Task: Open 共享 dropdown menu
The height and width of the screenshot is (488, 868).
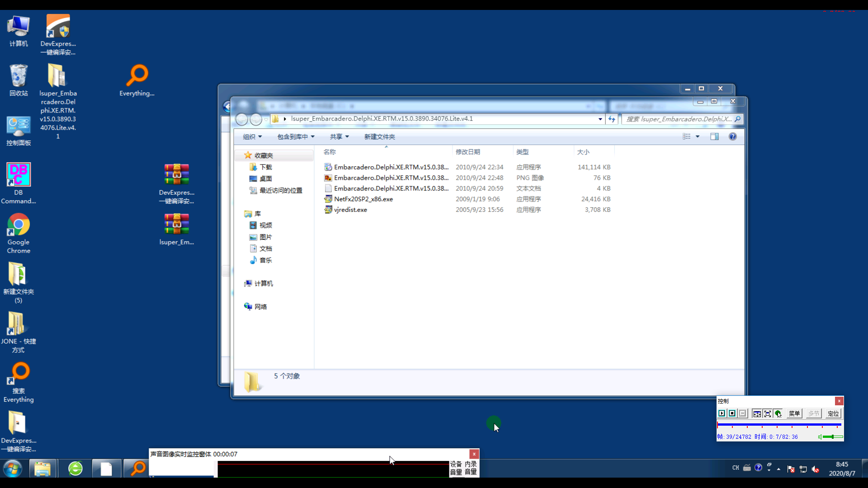Action: (339, 136)
